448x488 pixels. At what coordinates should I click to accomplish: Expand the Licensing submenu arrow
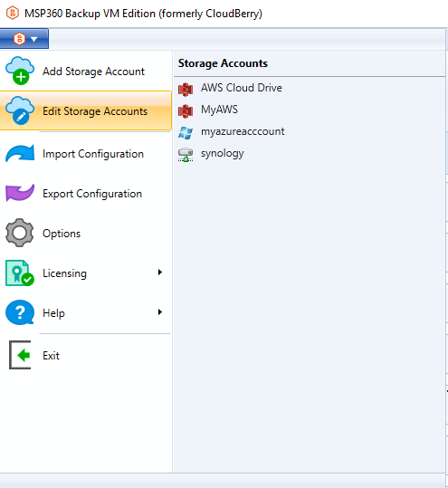(x=160, y=273)
